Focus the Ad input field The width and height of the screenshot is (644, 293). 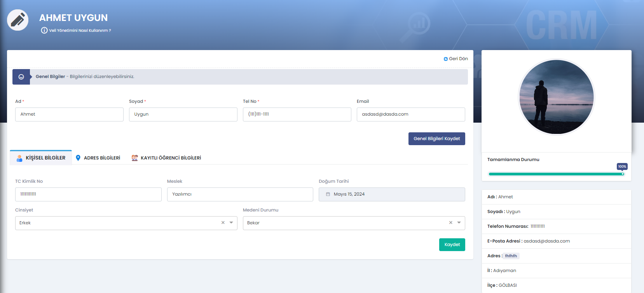pyautogui.click(x=69, y=114)
